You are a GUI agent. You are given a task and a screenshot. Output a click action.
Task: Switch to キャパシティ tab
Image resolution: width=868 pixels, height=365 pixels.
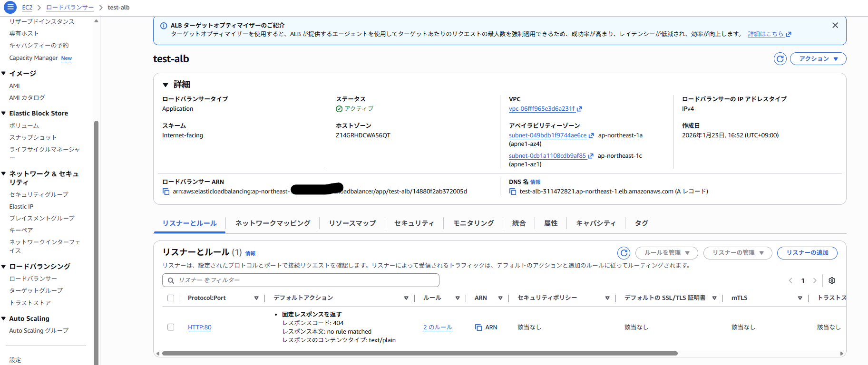point(596,223)
